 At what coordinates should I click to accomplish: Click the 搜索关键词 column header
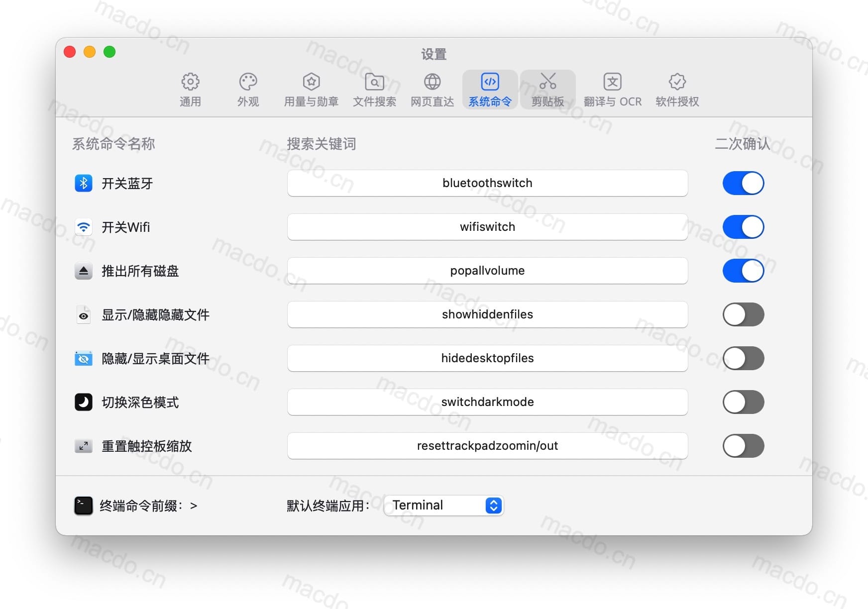point(322,144)
